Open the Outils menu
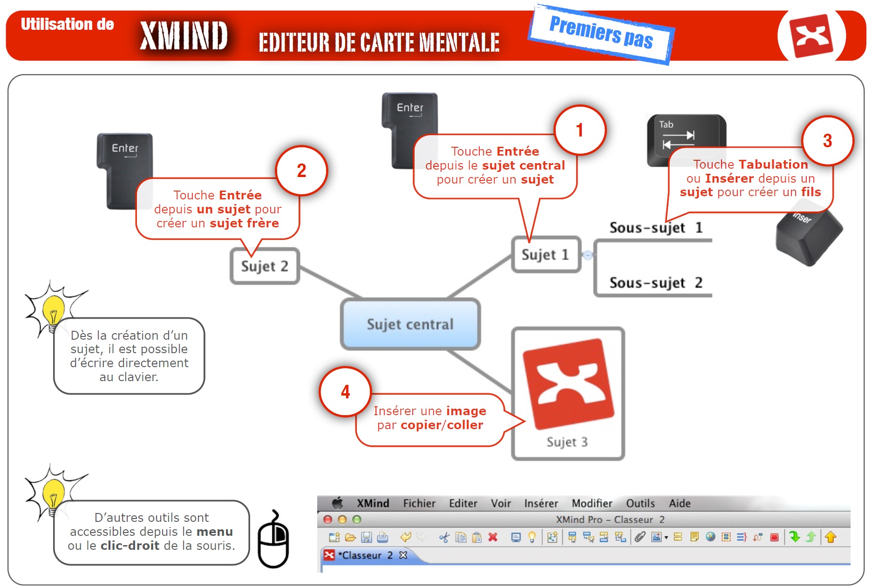The image size is (872, 588). pos(640,503)
